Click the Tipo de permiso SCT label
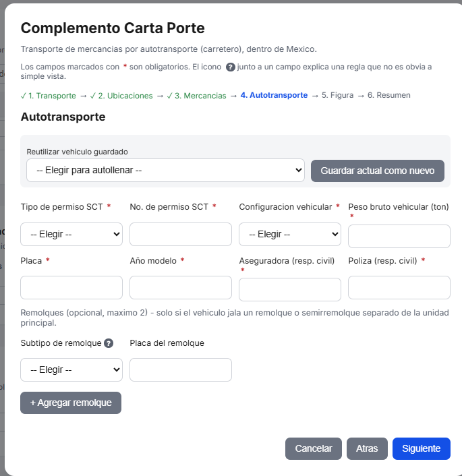This screenshot has height=476, width=462. click(61, 207)
